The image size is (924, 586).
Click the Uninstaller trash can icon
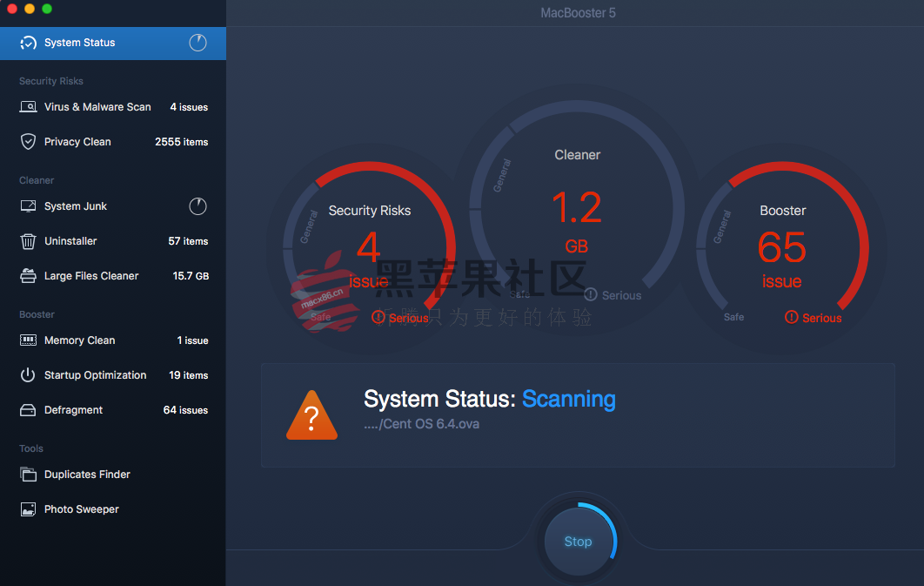29,241
